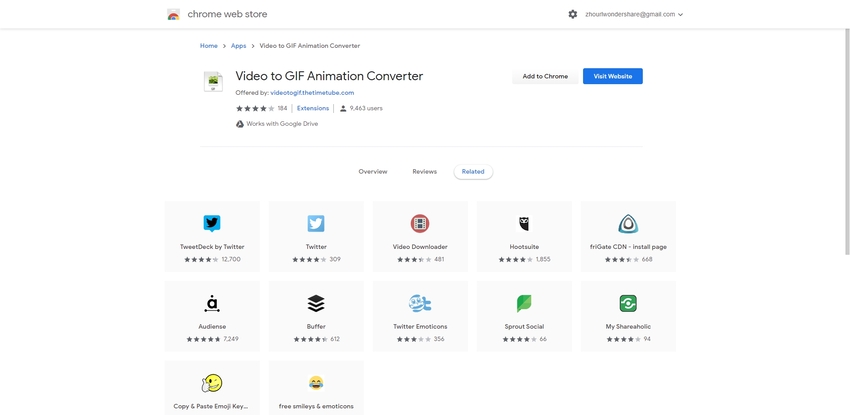Click the Video to GIF Animation Converter heading
The image size is (850, 415).
coord(329,76)
